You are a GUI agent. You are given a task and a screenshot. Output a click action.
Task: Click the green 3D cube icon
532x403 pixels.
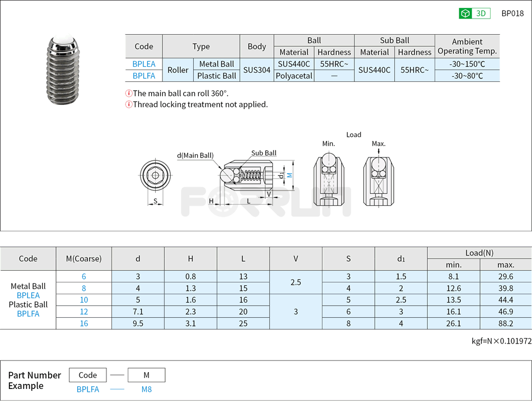tap(465, 13)
